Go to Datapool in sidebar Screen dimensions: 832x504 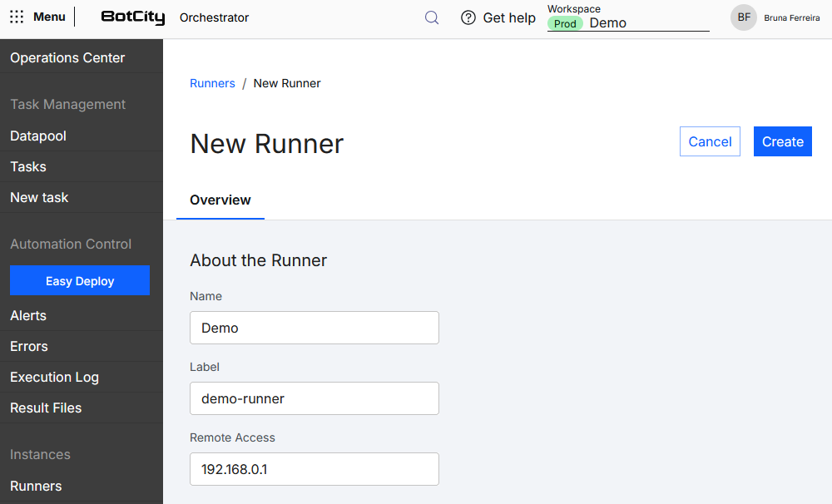pos(82,136)
